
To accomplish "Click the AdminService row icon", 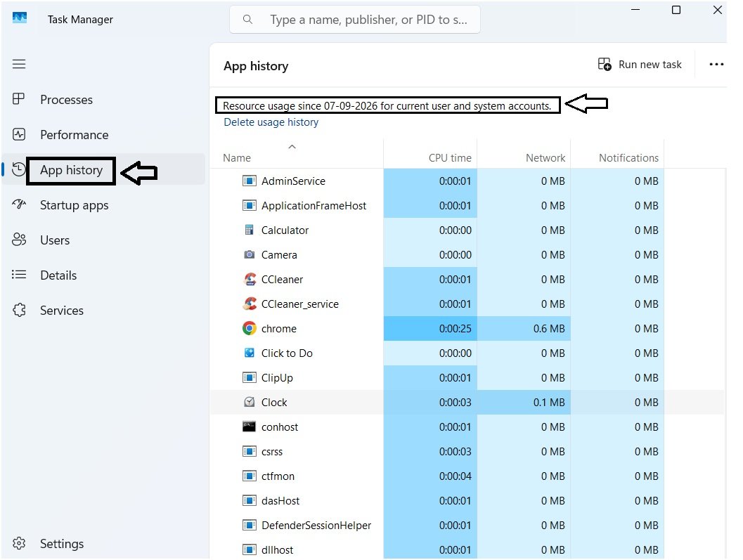I will tap(250, 181).
